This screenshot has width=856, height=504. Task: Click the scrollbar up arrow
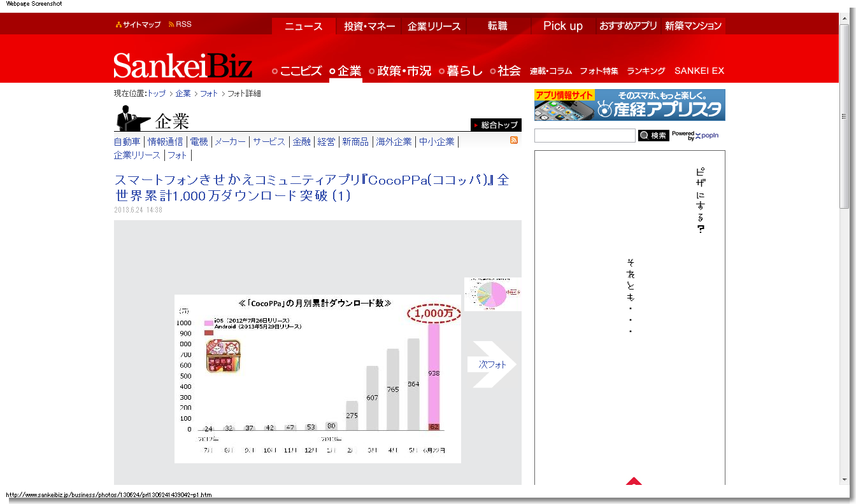(845, 18)
